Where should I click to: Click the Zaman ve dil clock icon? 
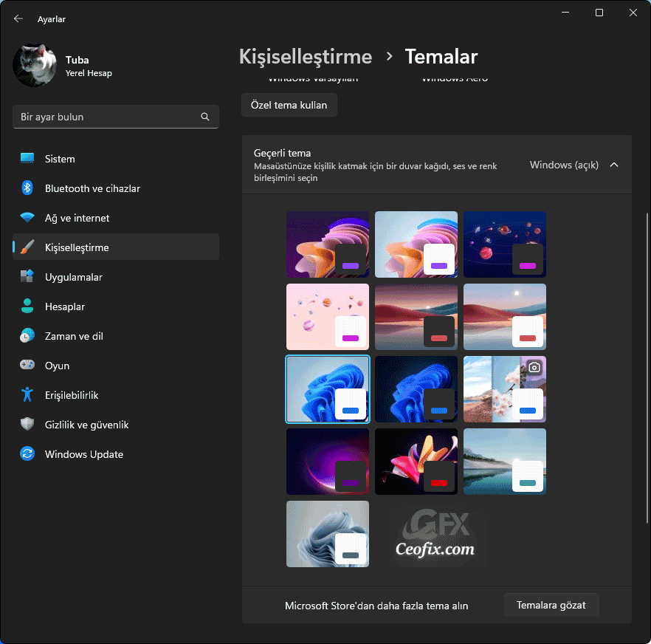tap(27, 336)
